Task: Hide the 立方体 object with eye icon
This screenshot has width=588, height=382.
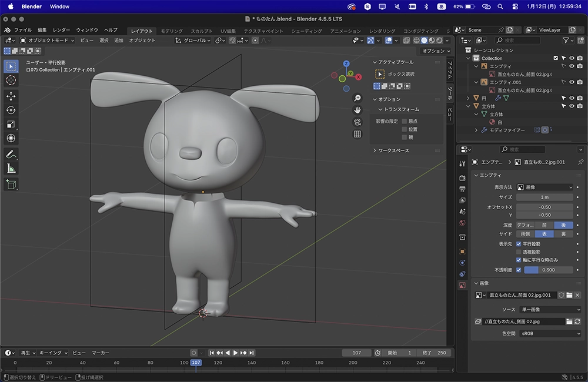Action: click(x=571, y=106)
